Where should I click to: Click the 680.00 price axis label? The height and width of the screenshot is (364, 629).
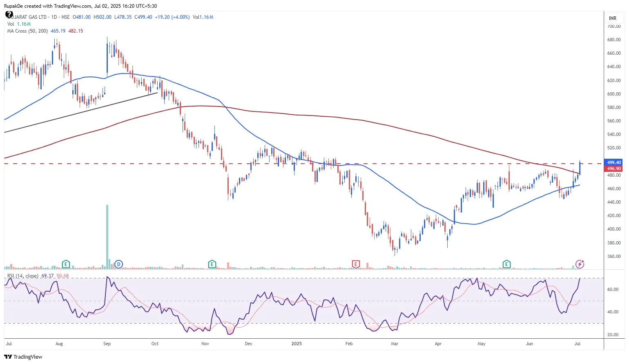614,40
